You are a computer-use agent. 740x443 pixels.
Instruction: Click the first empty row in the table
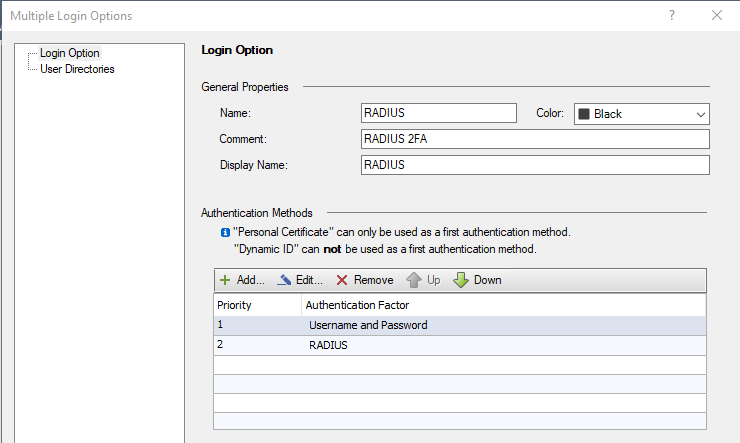(x=460, y=364)
